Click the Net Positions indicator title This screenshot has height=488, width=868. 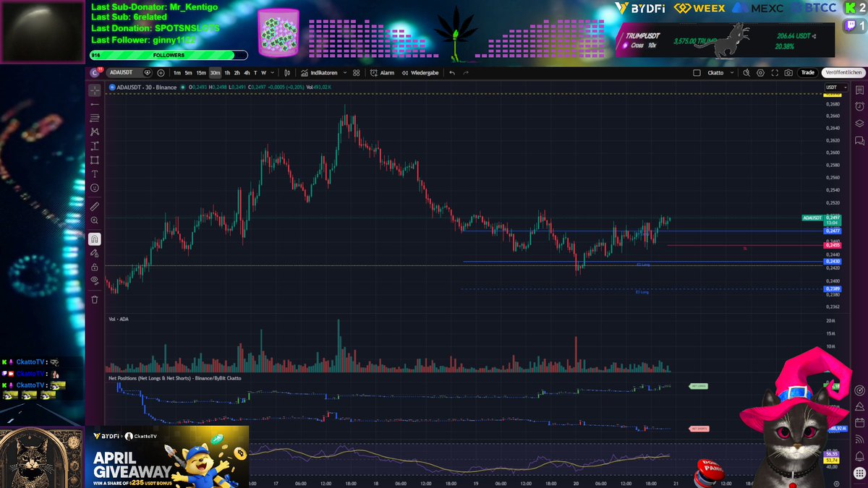point(175,377)
